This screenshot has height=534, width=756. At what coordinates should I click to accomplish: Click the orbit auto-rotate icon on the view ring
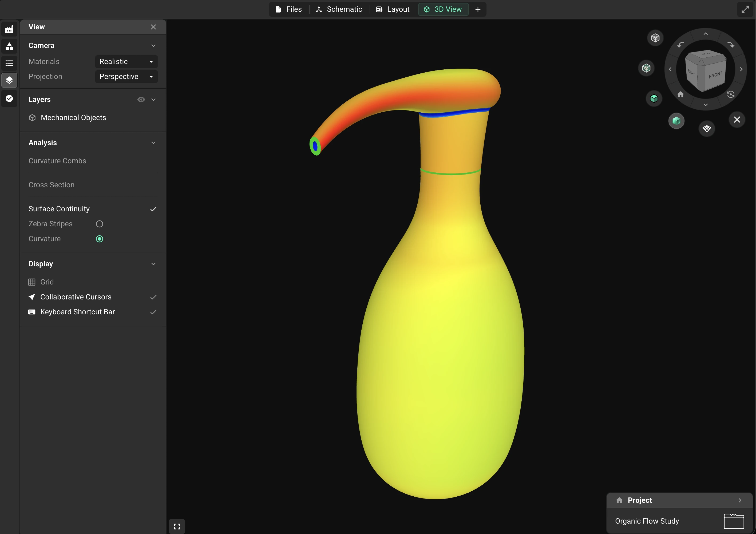click(x=731, y=94)
